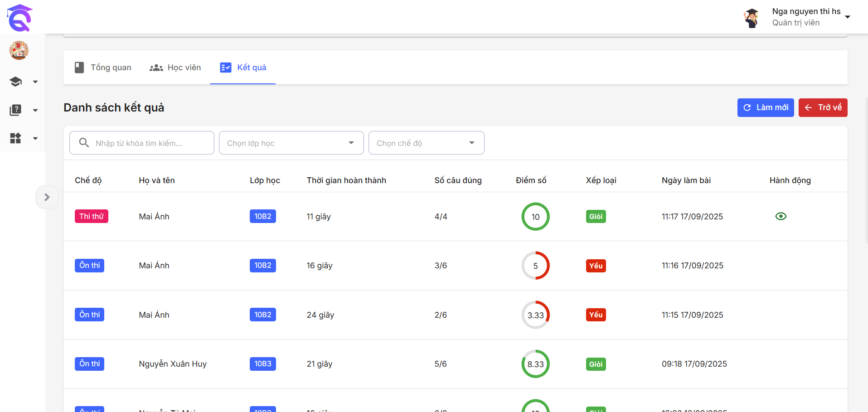Click 10B2 class tag in 16 giây row
Viewport: 868px width, 412px height.
[263, 265]
